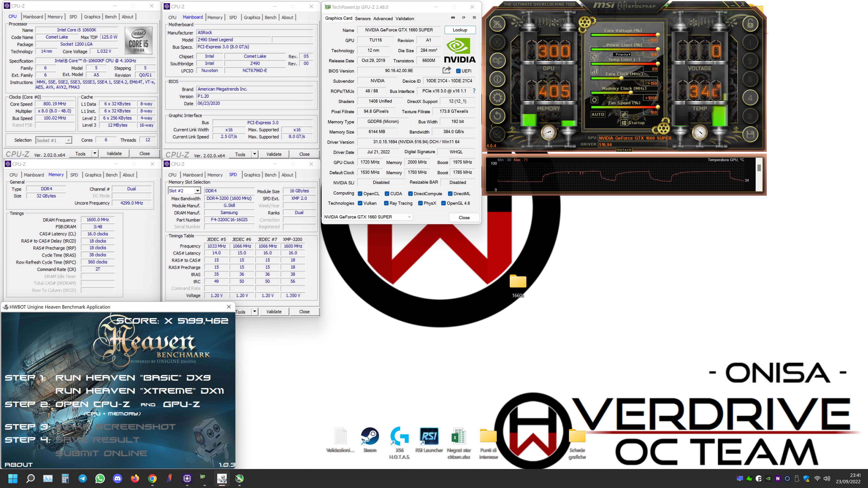Toggle the OpenGL 4.6 checkbox

443,203
